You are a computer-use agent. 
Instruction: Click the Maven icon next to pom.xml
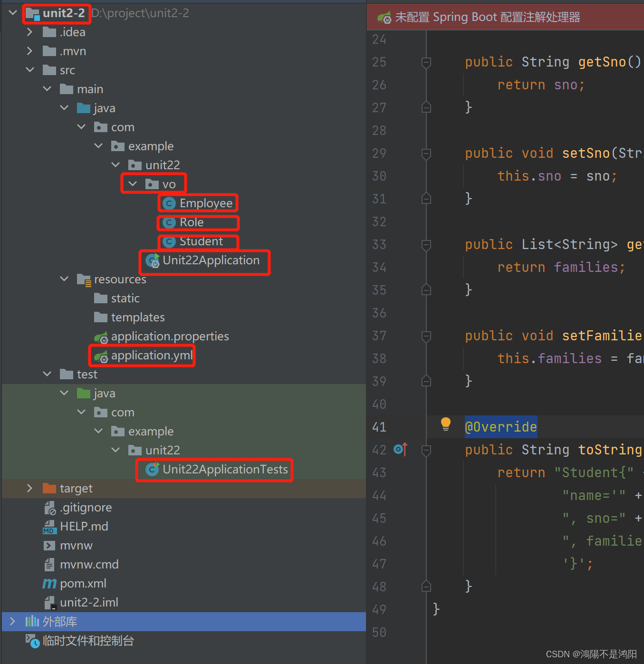click(49, 583)
